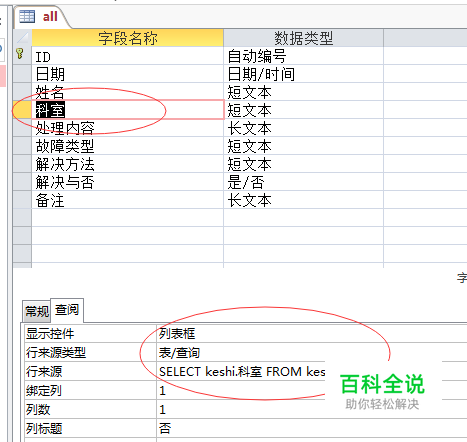Click the 字段名称 column header

click(128, 38)
